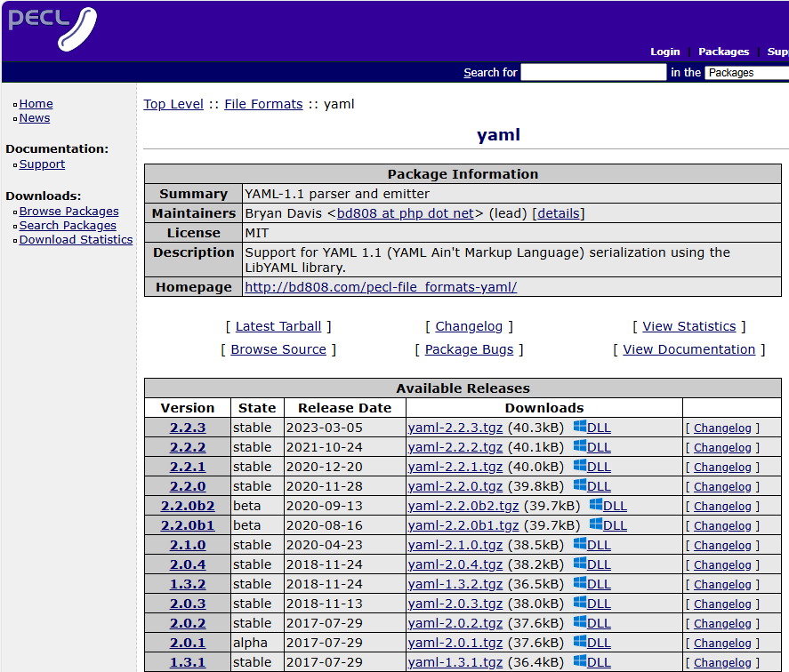789x672 pixels.
Task: Click the bd808 at php dot net email link
Action: (x=406, y=213)
